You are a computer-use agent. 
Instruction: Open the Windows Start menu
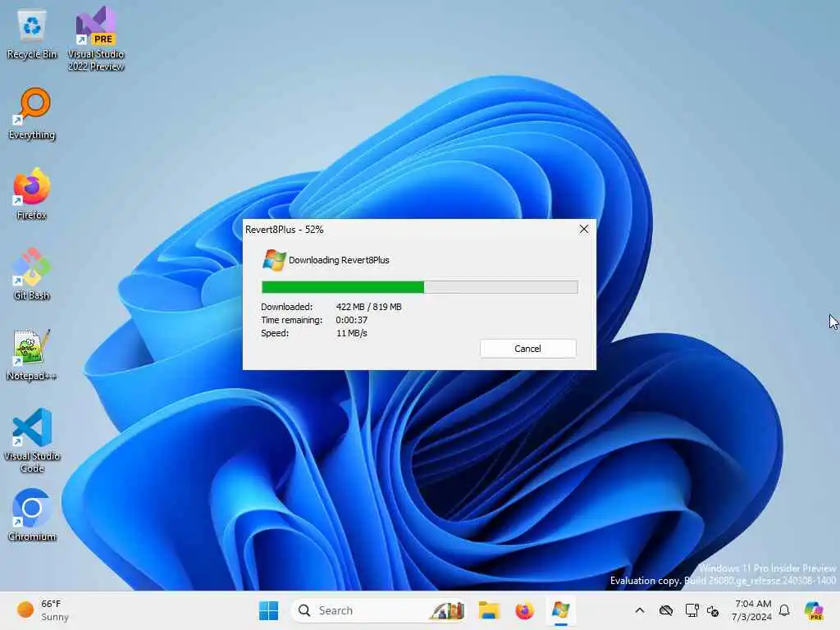click(x=268, y=610)
